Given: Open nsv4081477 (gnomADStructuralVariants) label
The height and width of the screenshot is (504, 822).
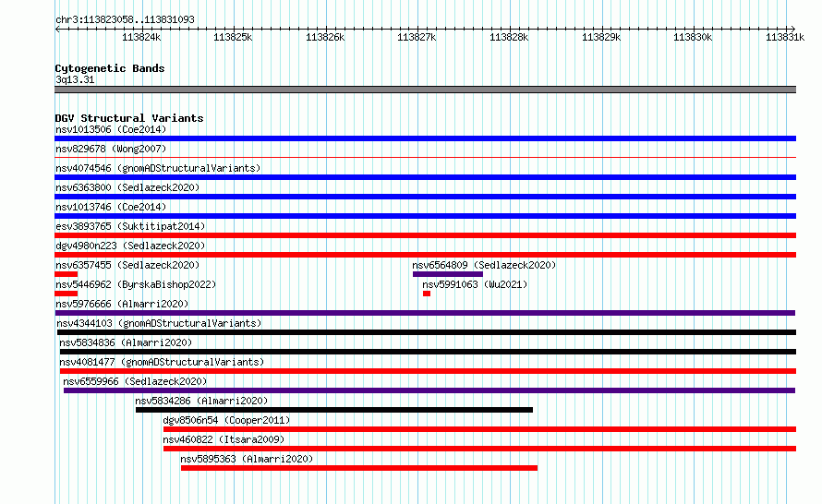Looking at the screenshot, I should click(162, 362).
